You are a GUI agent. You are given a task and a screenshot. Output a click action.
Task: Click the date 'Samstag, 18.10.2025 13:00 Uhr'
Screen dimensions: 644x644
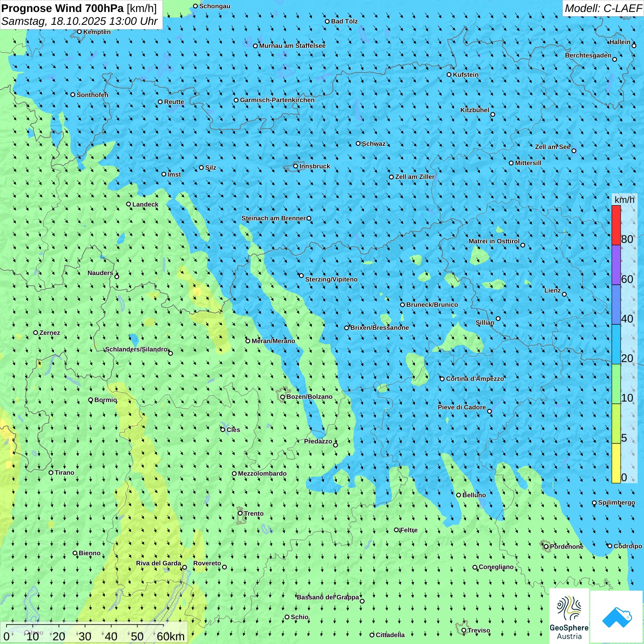pyautogui.click(x=80, y=21)
